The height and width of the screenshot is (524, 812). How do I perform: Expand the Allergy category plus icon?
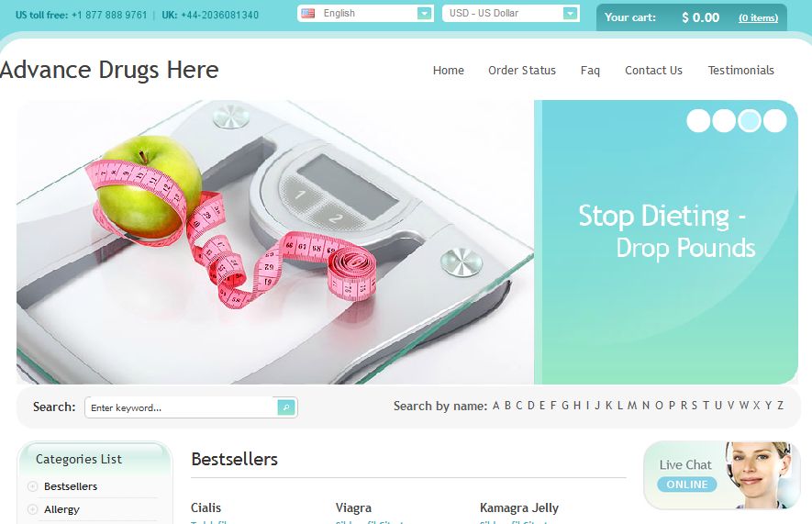coord(33,509)
